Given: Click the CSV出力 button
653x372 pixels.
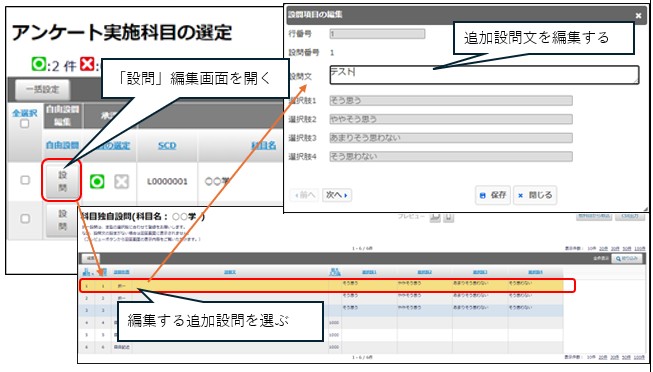Looking at the screenshot, I should [629, 217].
